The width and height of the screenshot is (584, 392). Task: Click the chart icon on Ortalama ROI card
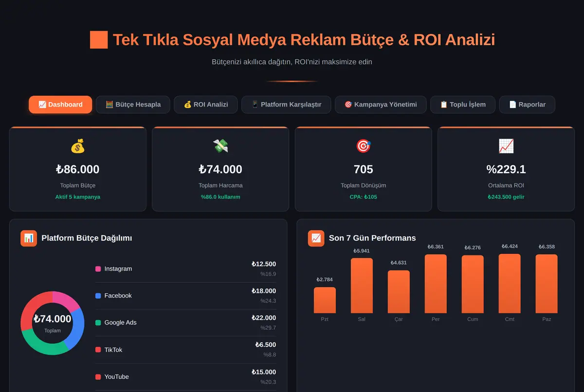[x=506, y=146]
